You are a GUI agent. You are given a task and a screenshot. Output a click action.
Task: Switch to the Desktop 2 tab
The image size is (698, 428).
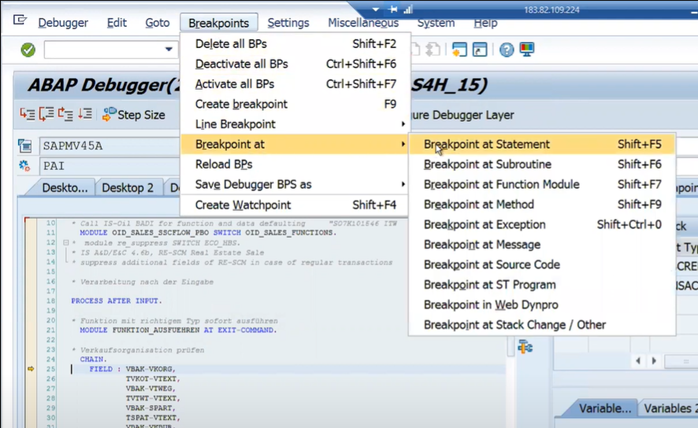127,188
